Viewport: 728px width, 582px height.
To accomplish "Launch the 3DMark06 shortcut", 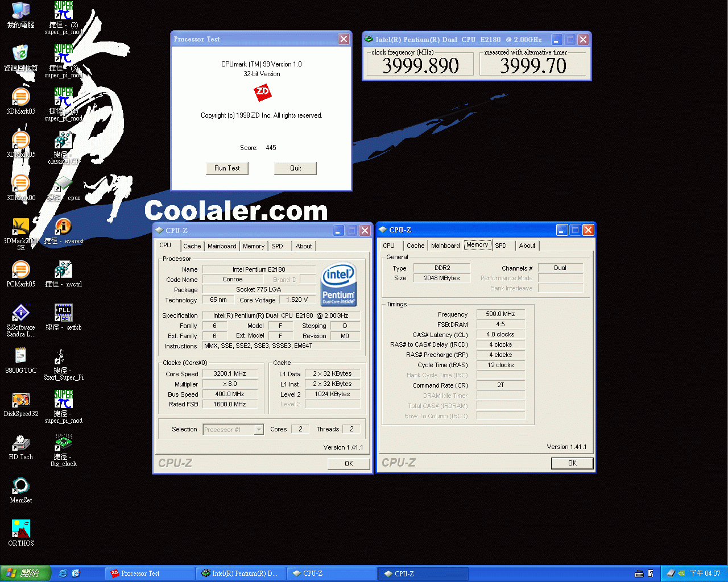I will 21,188.
